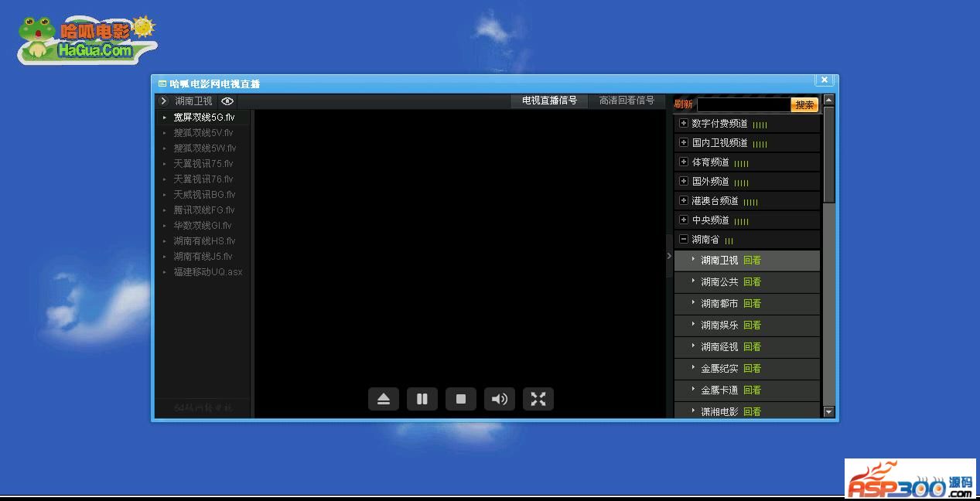Viewport: 980px width, 501px height.
Task: Select the 湖南公共 channel
Action: point(719,282)
